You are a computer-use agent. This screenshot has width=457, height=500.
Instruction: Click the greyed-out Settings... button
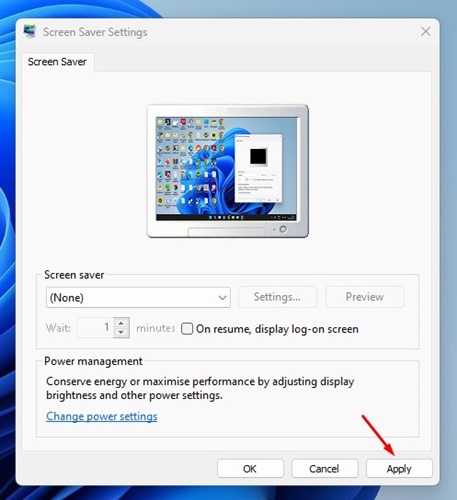coord(277,297)
